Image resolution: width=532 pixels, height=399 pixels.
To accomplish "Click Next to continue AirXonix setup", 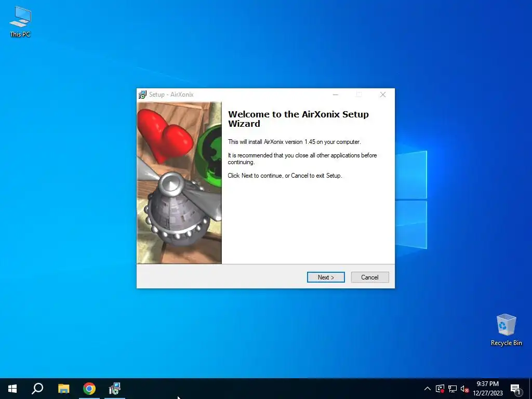I will pos(326,277).
